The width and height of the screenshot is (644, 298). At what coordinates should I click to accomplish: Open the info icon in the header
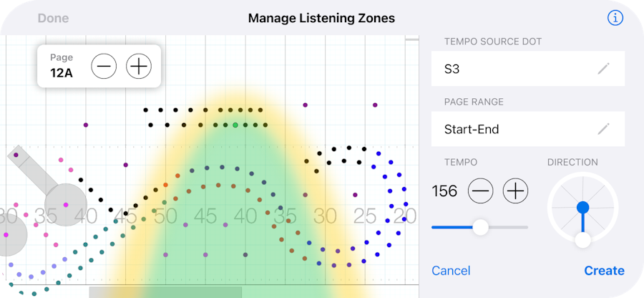click(615, 18)
